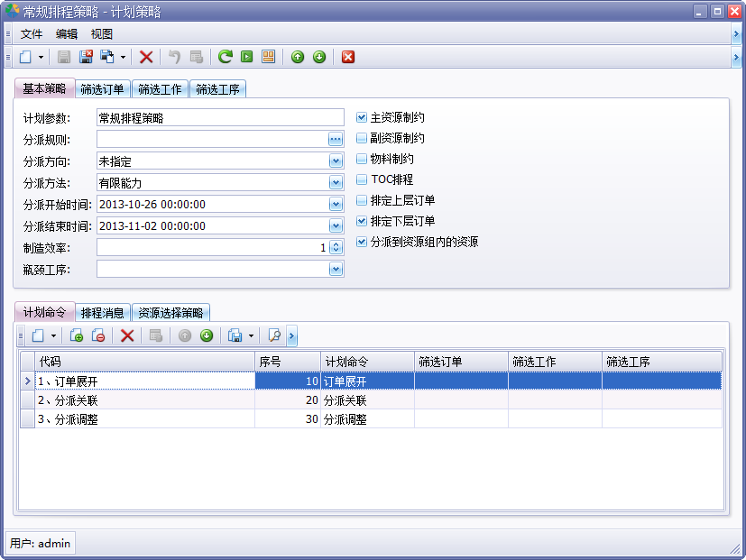Viewport: 746px width, 560px height.
Task: Select the 基本策略 tab
Action: [x=45, y=88]
